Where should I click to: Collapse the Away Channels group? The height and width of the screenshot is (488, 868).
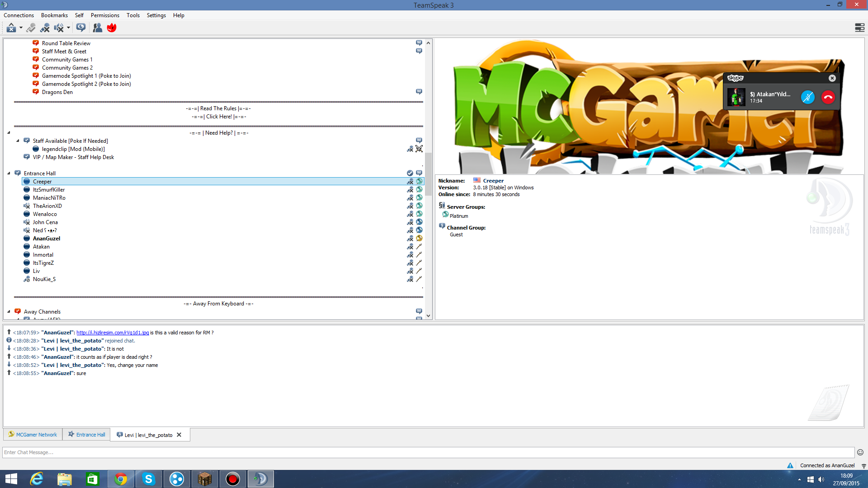[x=9, y=312]
